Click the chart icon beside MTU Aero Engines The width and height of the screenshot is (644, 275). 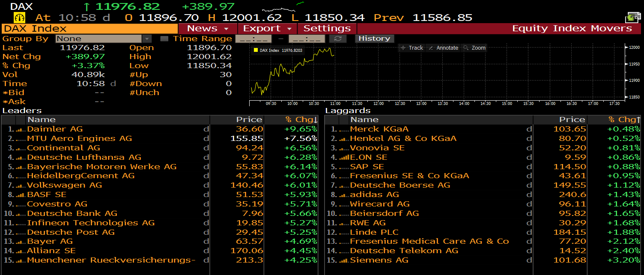21,139
